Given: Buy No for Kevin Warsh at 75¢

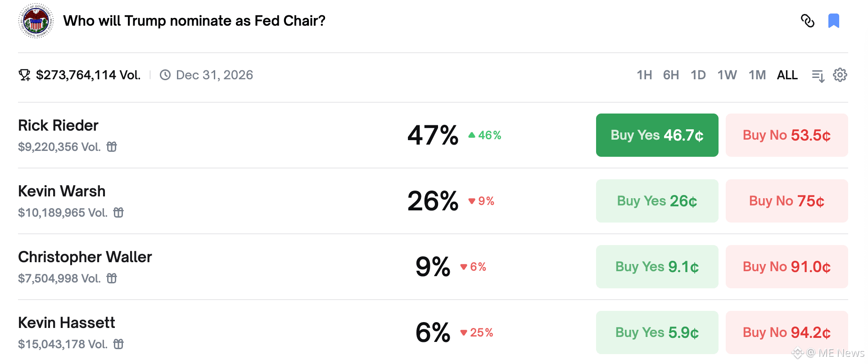Looking at the screenshot, I should pos(787,201).
